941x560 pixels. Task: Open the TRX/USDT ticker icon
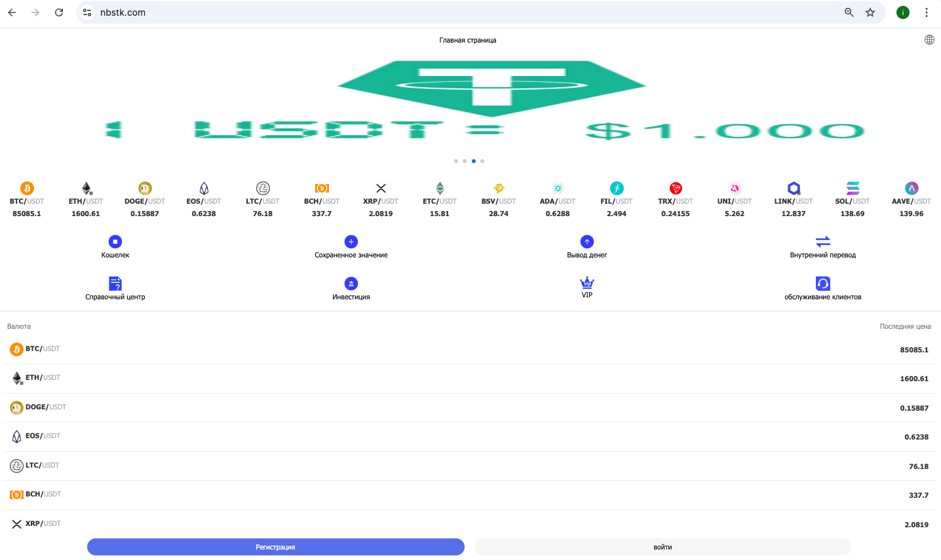[x=676, y=189]
